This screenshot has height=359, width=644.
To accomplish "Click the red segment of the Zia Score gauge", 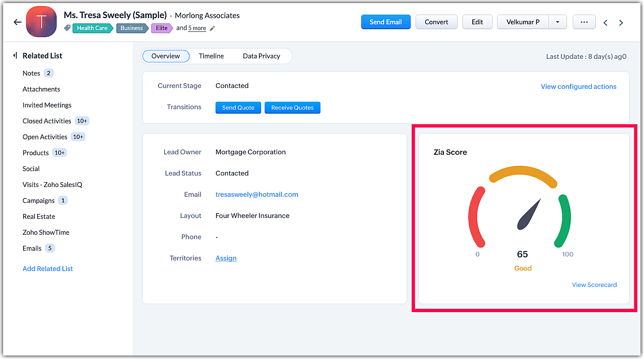I will 473,217.
